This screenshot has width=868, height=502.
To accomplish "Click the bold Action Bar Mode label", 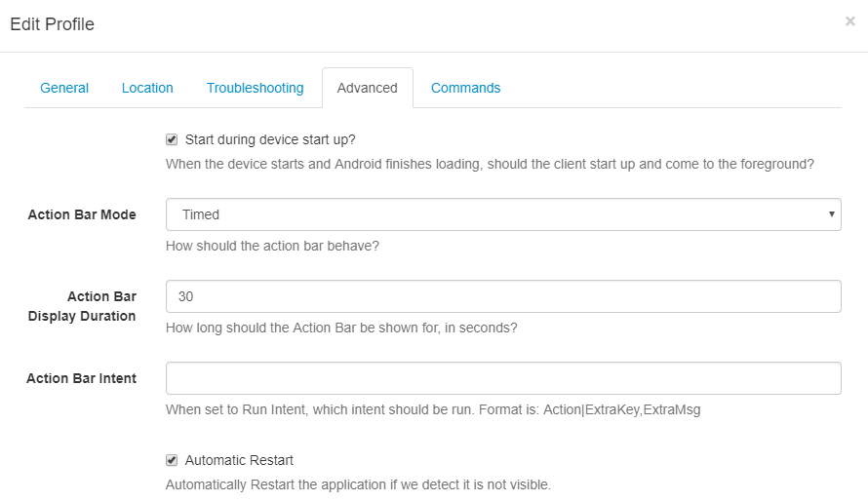I will 82,214.
